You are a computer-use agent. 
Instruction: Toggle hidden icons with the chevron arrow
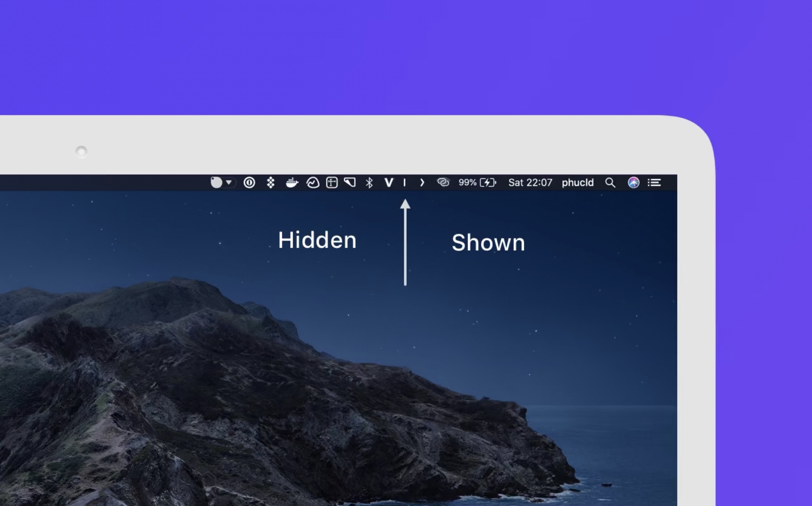click(x=422, y=183)
